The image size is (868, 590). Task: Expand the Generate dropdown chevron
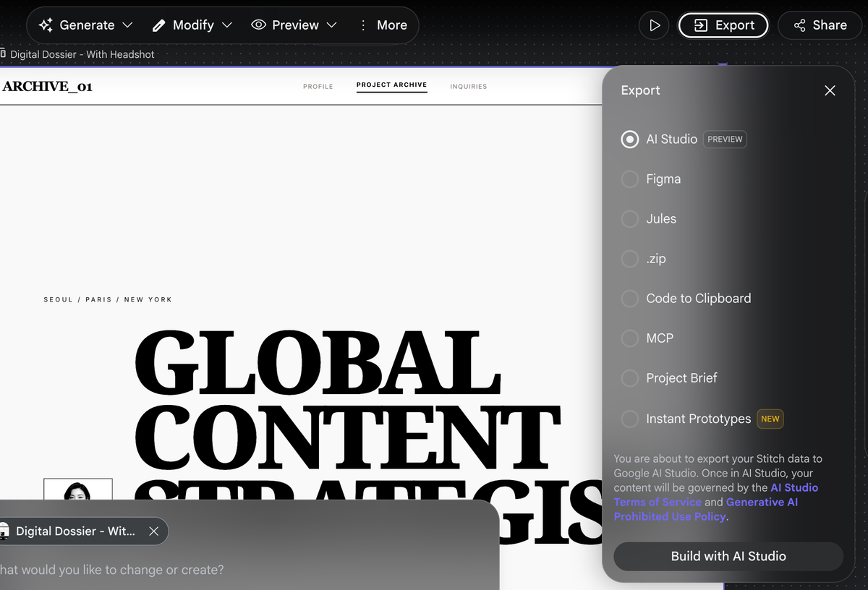pos(127,25)
